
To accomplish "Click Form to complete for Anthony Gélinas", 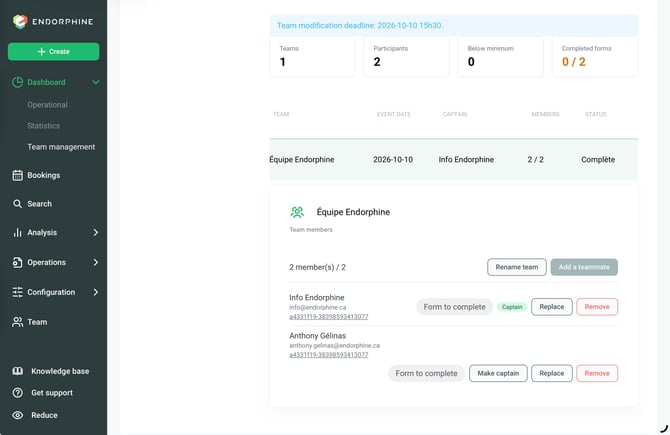I will coord(426,373).
